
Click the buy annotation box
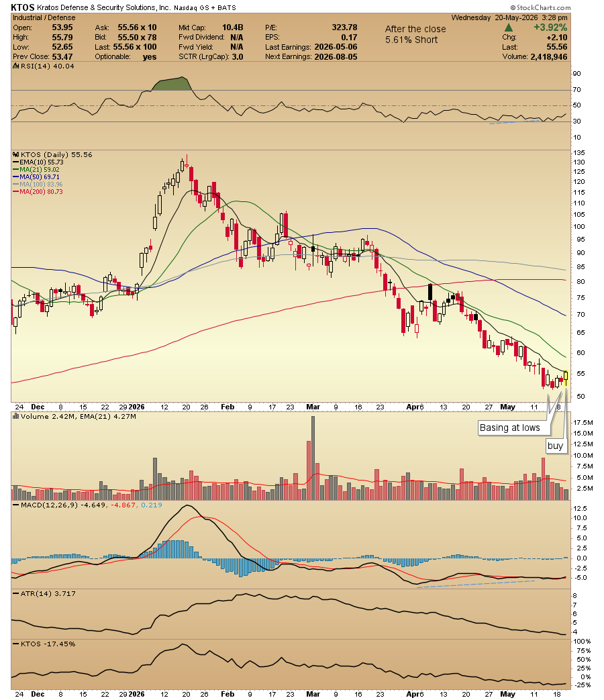click(555, 446)
